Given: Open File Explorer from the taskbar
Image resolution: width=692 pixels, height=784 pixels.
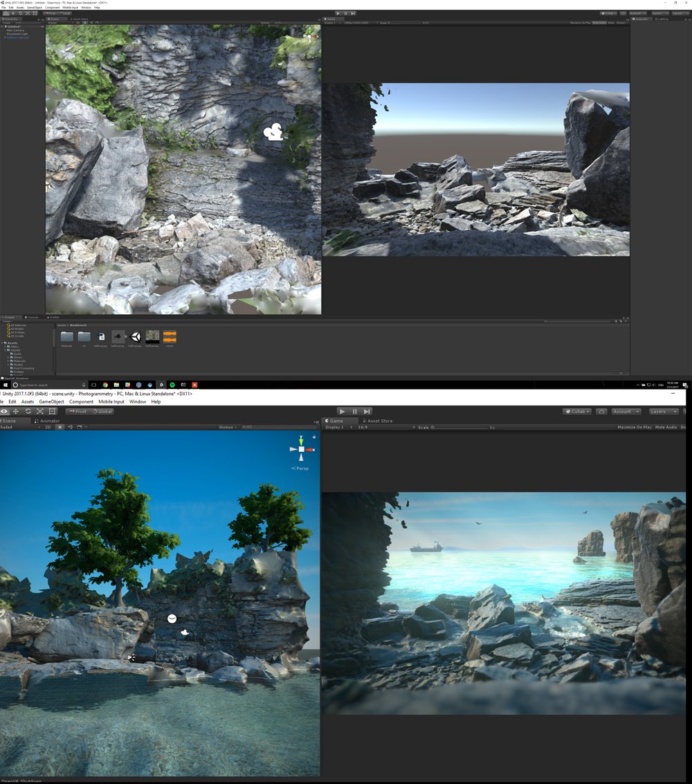Looking at the screenshot, I should click(x=116, y=385).
